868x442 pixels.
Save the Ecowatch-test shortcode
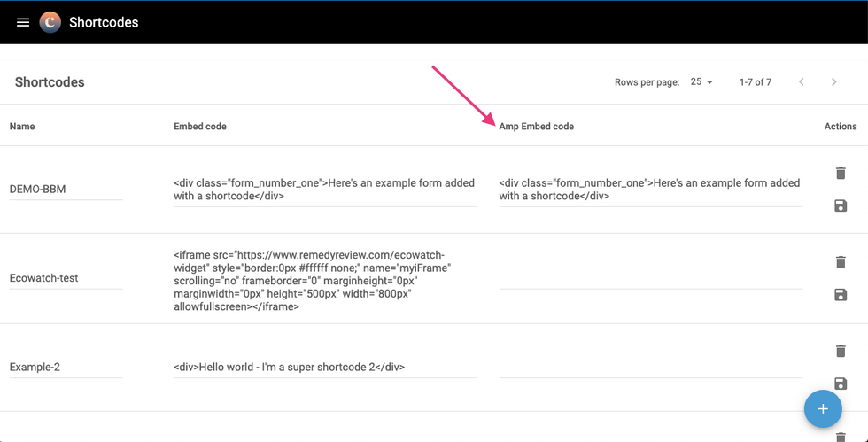click(841, 294)
